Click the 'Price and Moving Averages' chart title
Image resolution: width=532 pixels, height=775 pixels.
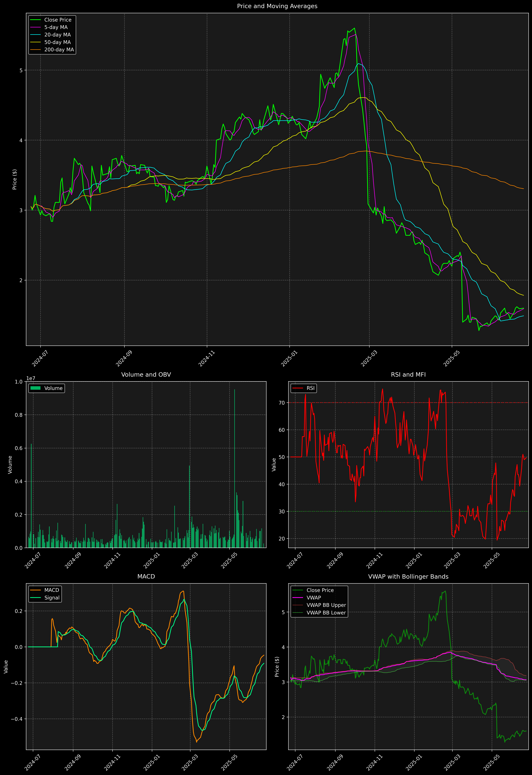pos(277,6)
